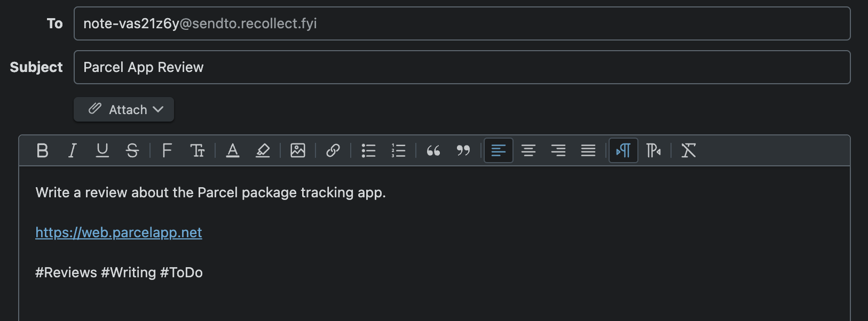Insert a hyperlink into the message
This screenshot has width=868, height=321.
[x=333, y=151]
